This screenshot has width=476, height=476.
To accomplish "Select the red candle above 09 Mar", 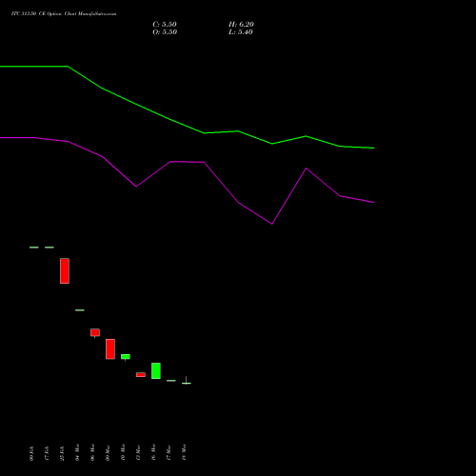I will point(110,349).
